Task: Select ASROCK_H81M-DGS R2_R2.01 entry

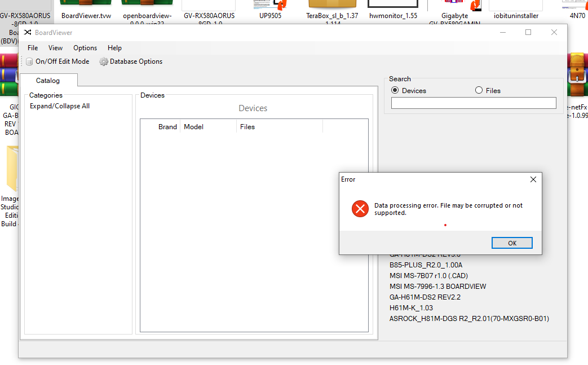Action: point(469,319)
